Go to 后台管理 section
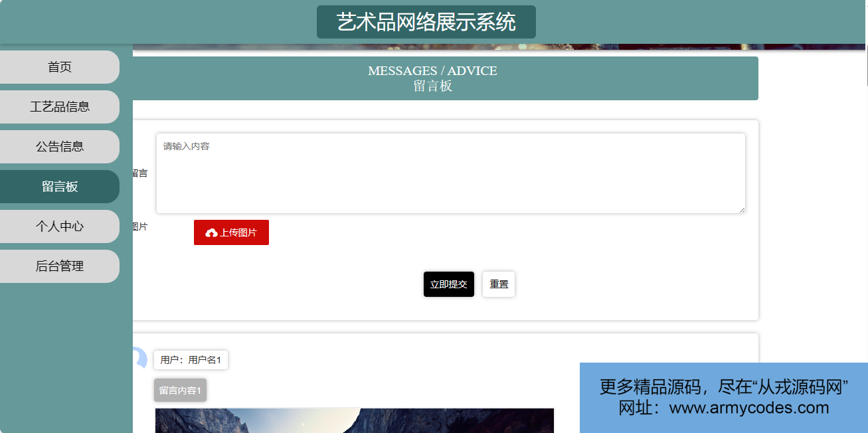This screenshot has height=433, width=868. [60, 266]
